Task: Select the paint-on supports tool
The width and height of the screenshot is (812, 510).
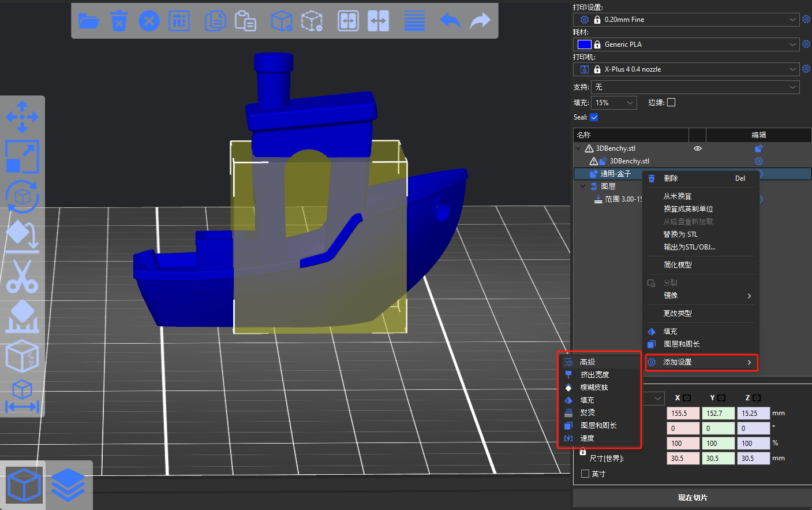Action: click(x=22, y=316)
